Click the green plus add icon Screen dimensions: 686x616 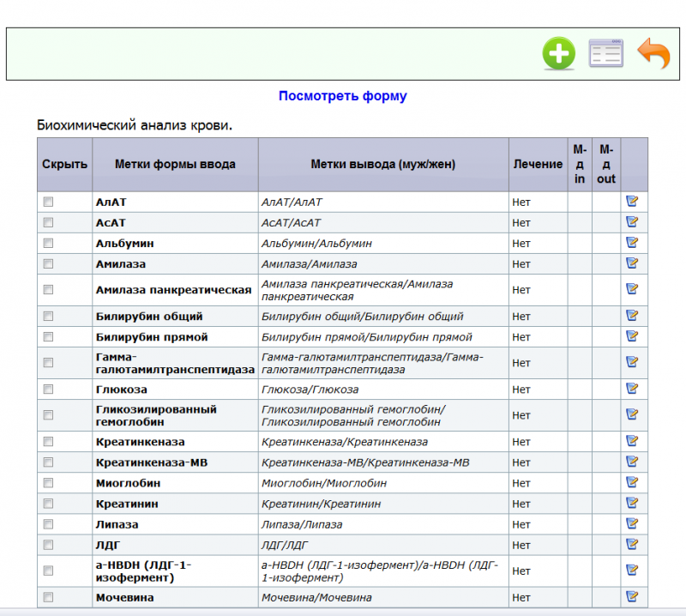(559, 54)
